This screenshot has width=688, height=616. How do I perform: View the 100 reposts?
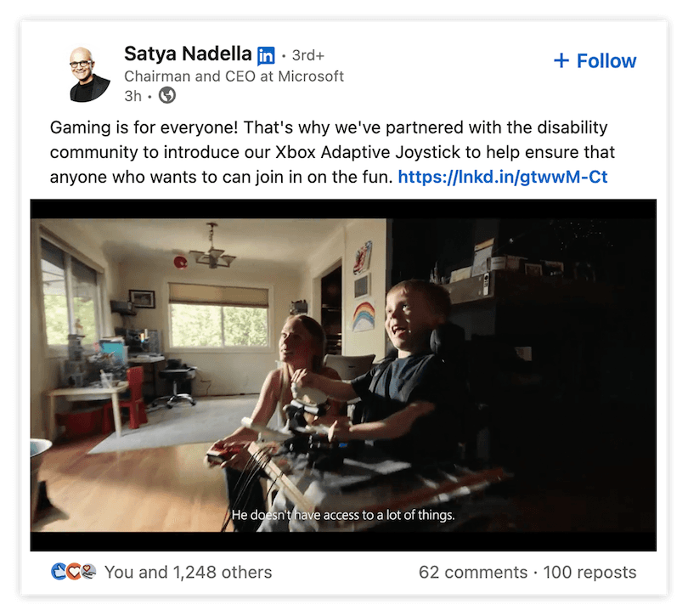coord(589,572)
